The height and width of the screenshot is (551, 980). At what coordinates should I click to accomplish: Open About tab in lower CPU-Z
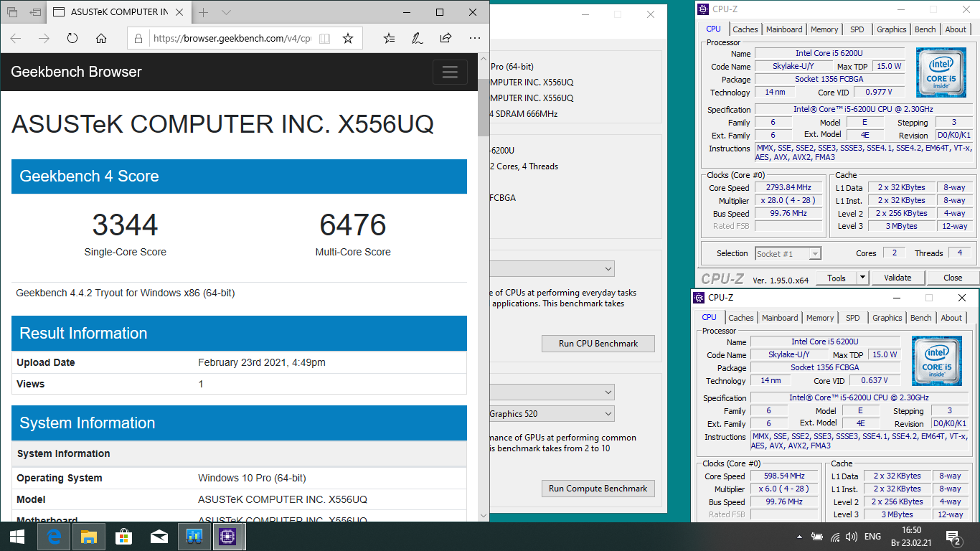coord(951,318)
